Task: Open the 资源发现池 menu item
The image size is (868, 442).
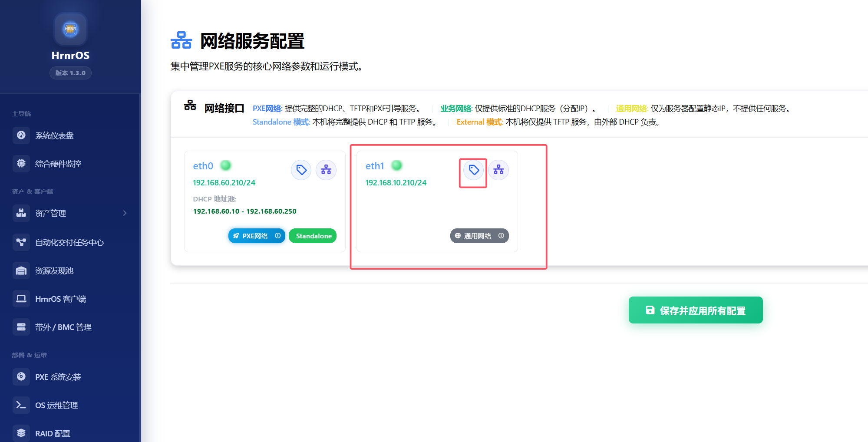Action: 56,270
